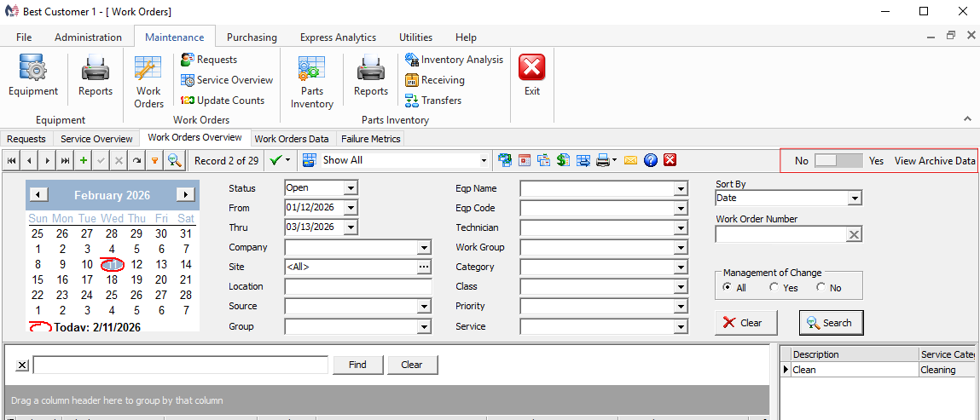Switch to the Requests sub-tab
Viewport: 980px width, 420px height.
tap(26, 139)
